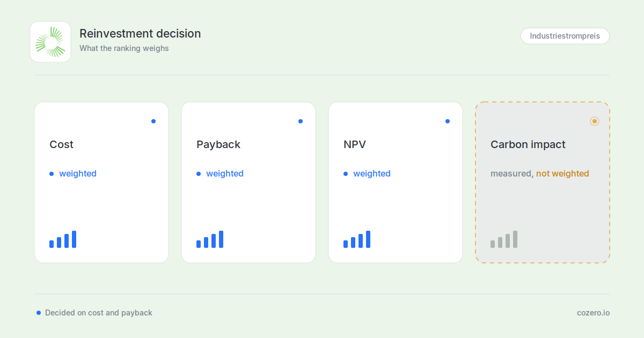Click the gray bar chart in Carbon impact card
Viewport: 644px width, 338px height.
click(504, 239)
